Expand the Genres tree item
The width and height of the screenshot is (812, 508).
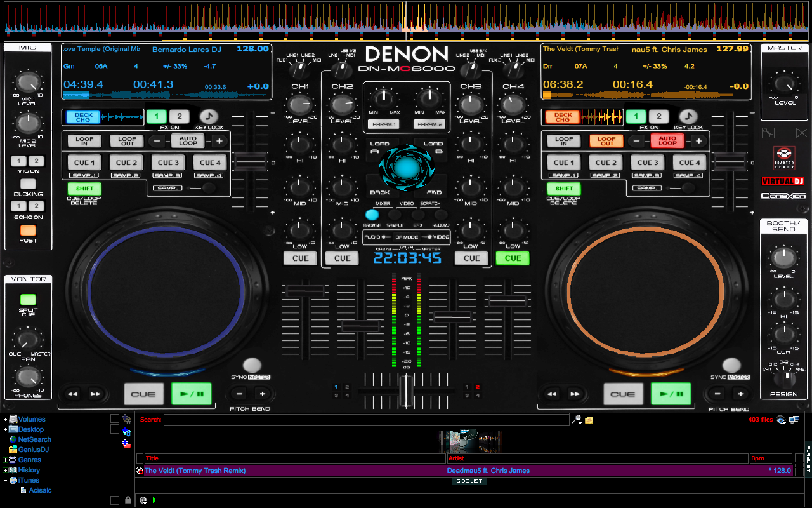[x=5, y=460]
